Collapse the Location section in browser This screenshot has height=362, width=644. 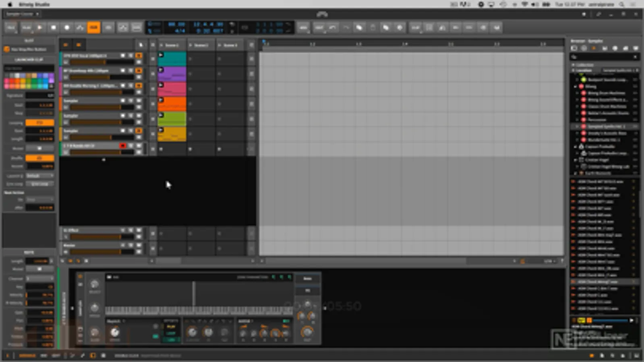point(573,70)
